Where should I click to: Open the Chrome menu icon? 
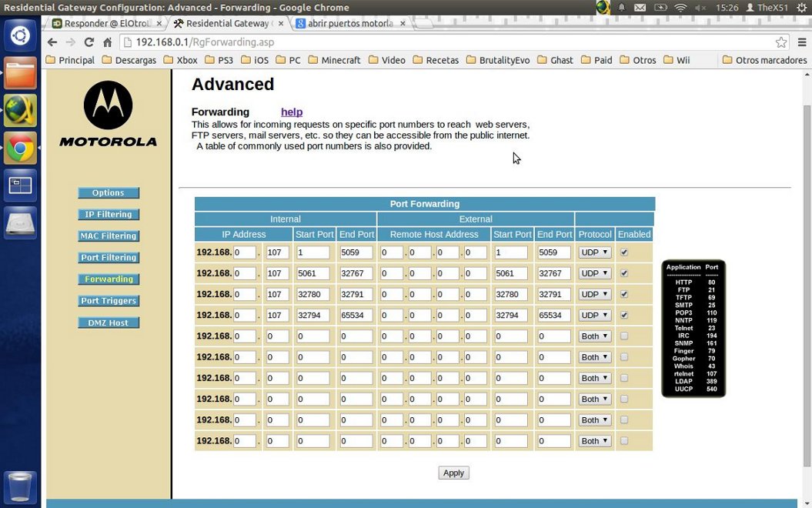(x=800, y=42)
